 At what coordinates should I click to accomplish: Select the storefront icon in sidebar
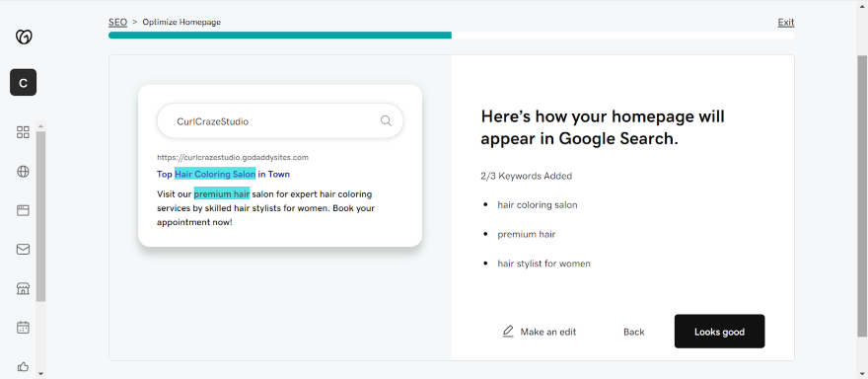(x=24, y=288)
